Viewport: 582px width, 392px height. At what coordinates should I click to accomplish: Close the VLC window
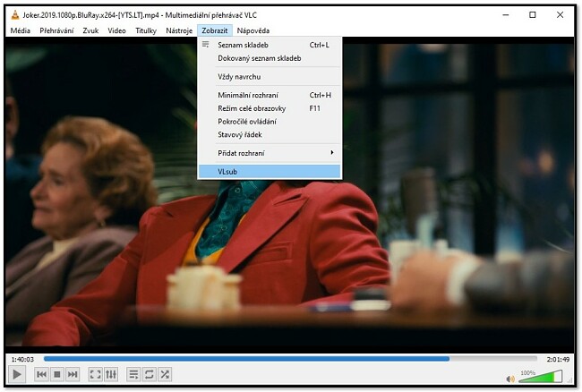pyautogui.click(x=561, y=15)
